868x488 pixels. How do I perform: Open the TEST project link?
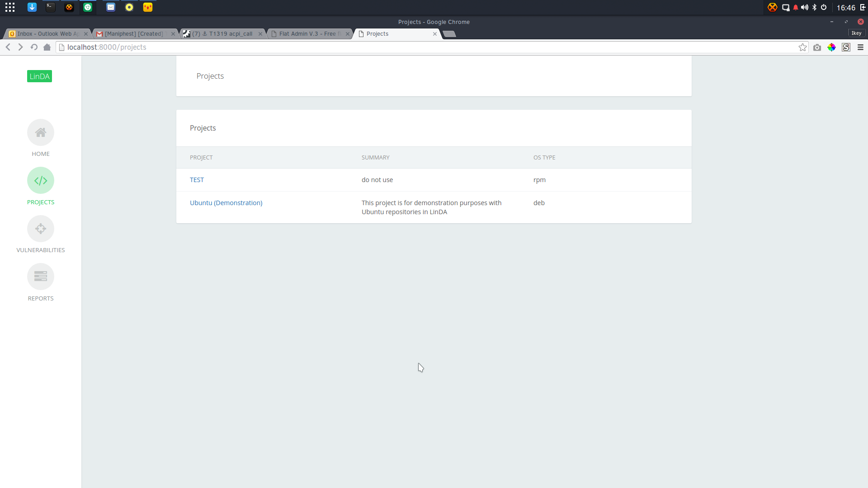tap(197, 180)
